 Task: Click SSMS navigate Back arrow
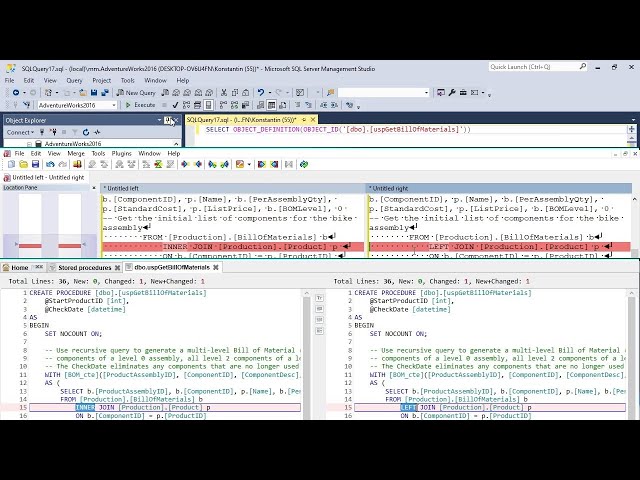pos(16,93)
